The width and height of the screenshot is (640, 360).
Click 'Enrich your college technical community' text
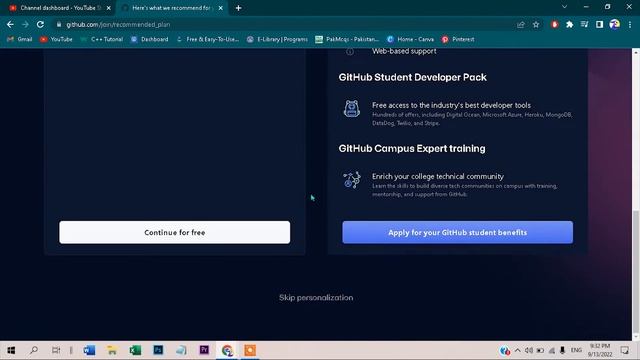point(438,176)
